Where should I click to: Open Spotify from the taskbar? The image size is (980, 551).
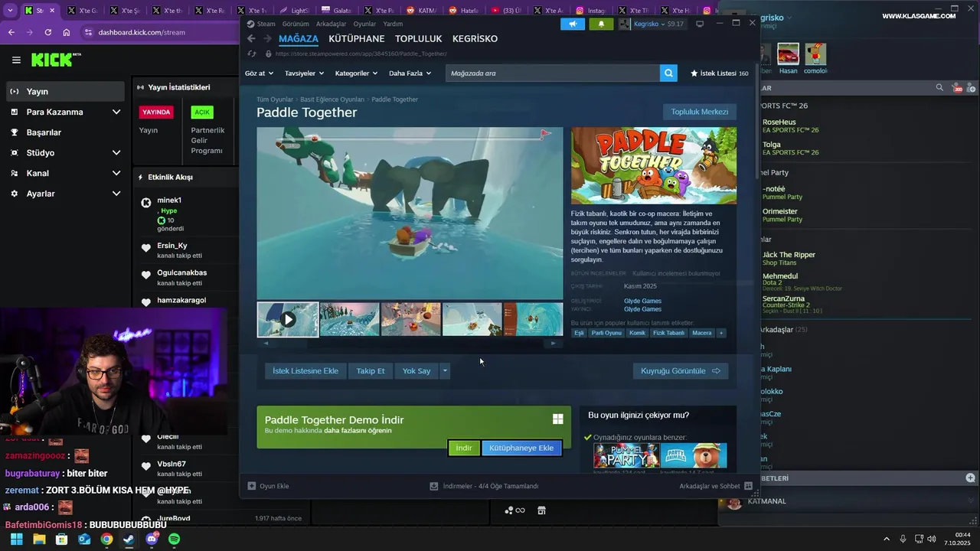[x=174, y=540]
